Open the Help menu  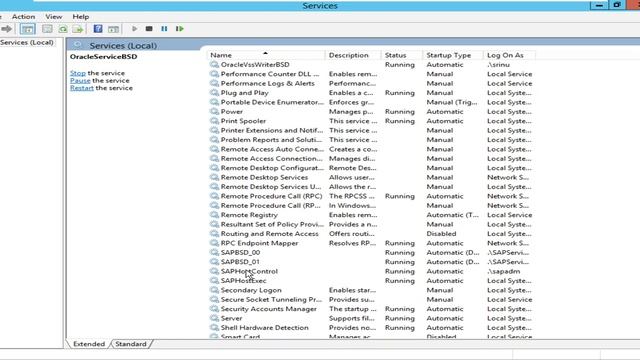coord(80,17)
